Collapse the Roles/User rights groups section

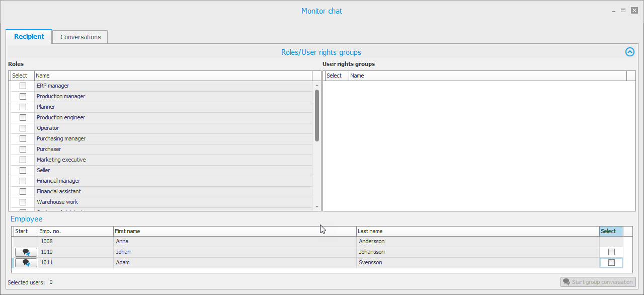pyautogui.click(x=629, y=52)
